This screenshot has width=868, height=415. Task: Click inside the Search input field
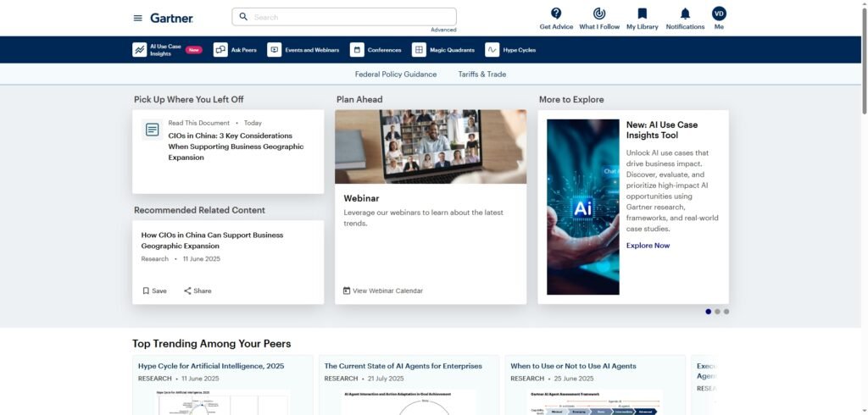click(x=348, y=17)
